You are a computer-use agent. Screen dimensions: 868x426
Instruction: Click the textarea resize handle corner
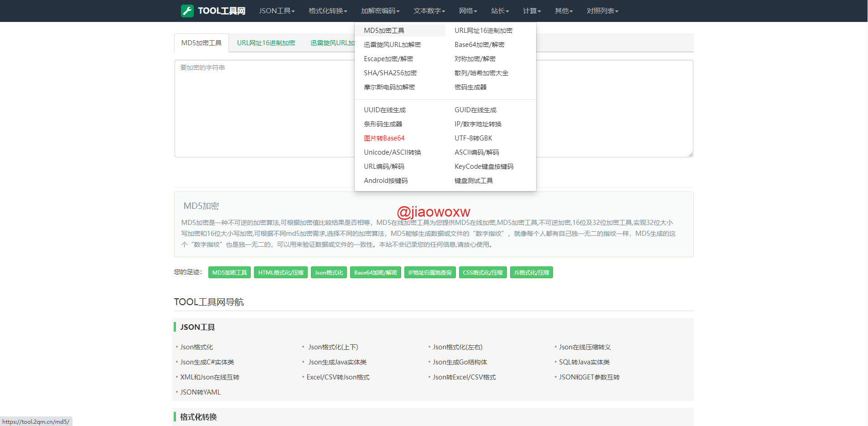point(691,155)
